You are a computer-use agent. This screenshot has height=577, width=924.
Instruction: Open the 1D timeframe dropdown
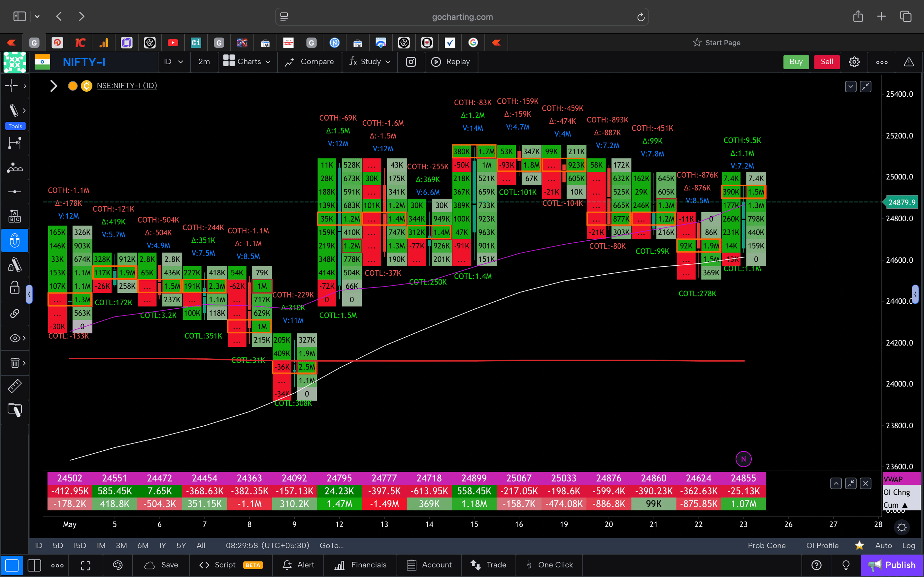(174, 61)
